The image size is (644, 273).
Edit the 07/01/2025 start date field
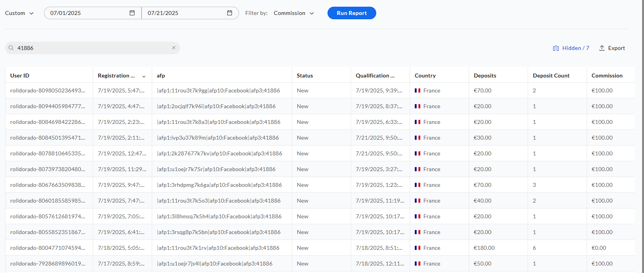(93, 13)
